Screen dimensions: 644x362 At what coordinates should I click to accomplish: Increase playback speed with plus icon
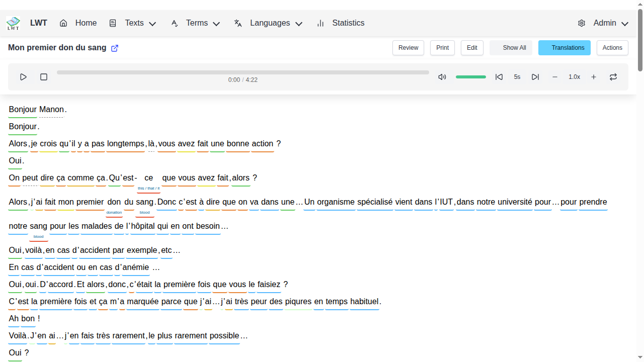point(594,77)
